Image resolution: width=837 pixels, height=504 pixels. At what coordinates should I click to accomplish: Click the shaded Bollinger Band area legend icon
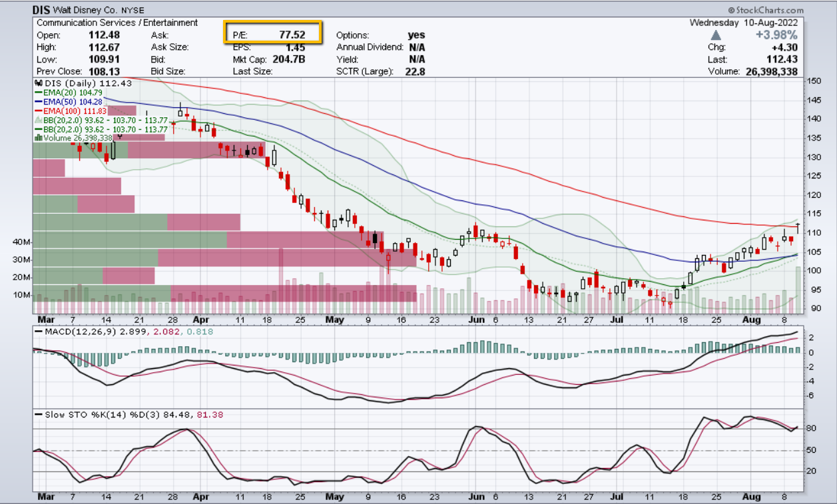[38, 120]
